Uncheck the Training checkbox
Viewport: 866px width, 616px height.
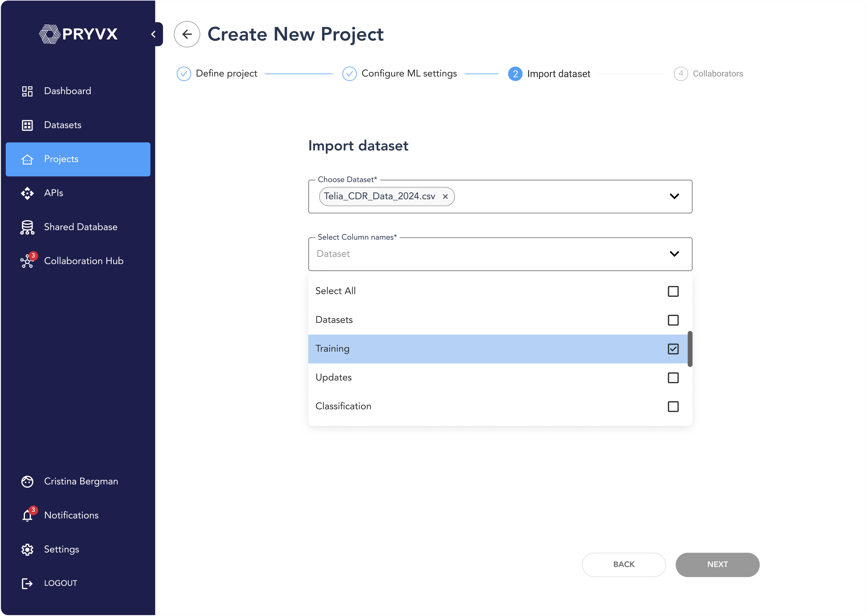[673, 349]
